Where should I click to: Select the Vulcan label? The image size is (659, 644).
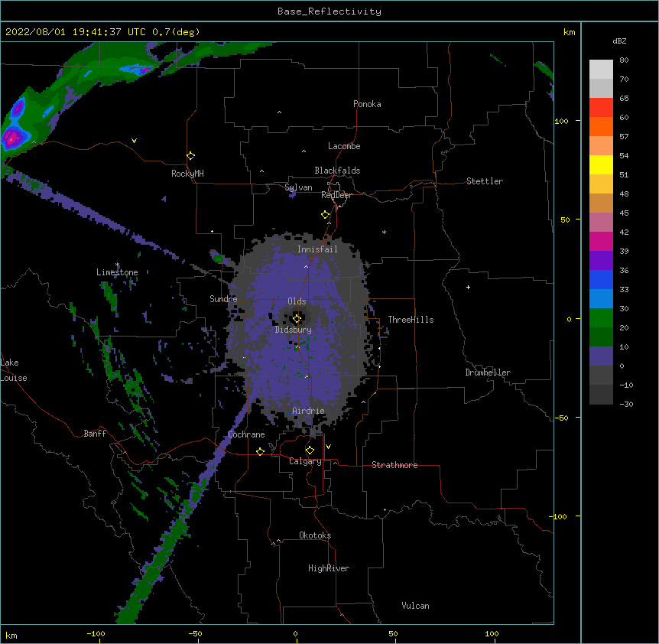click(415, 606)
